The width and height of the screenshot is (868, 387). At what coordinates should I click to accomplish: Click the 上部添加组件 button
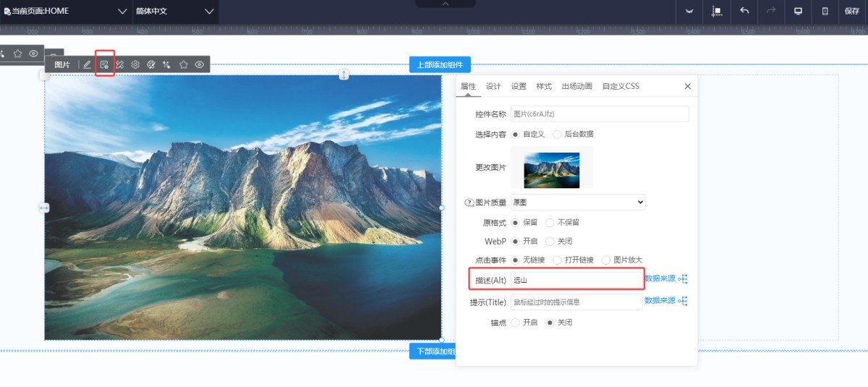pos(441,64)
